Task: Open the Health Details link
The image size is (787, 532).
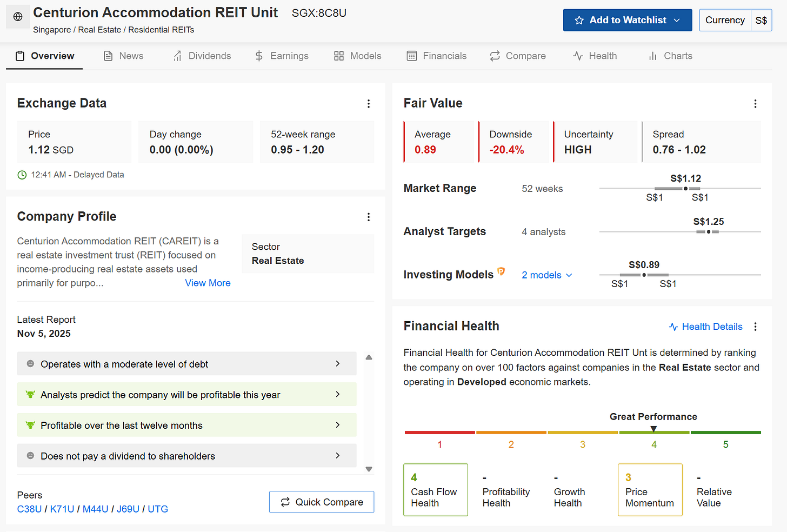Action: tap(705, 327)
